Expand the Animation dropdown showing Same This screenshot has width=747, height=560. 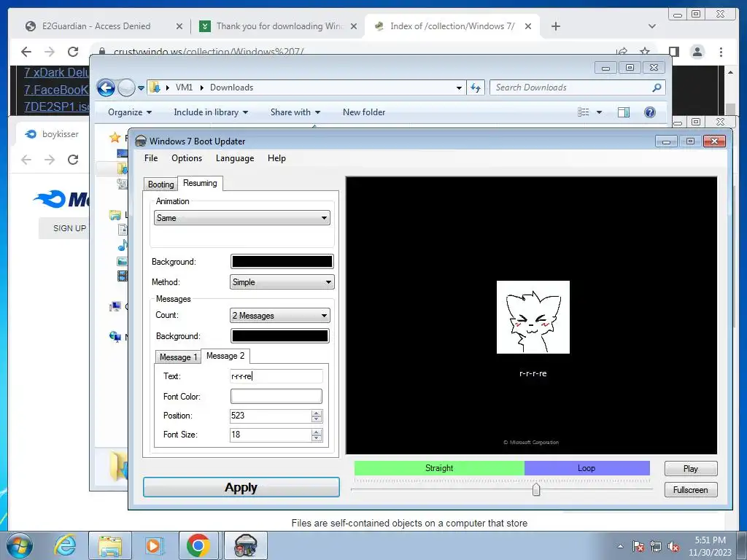coord(242,218)
